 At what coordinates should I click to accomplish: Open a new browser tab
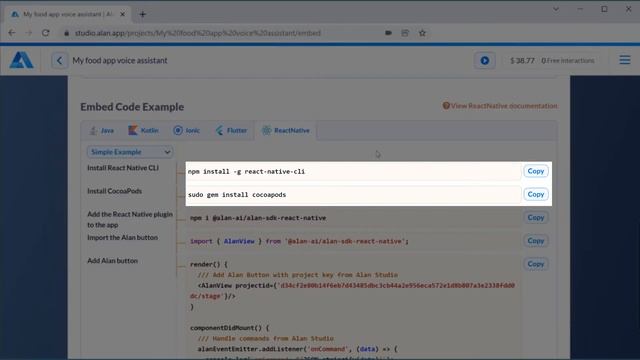tap(142, 14)
